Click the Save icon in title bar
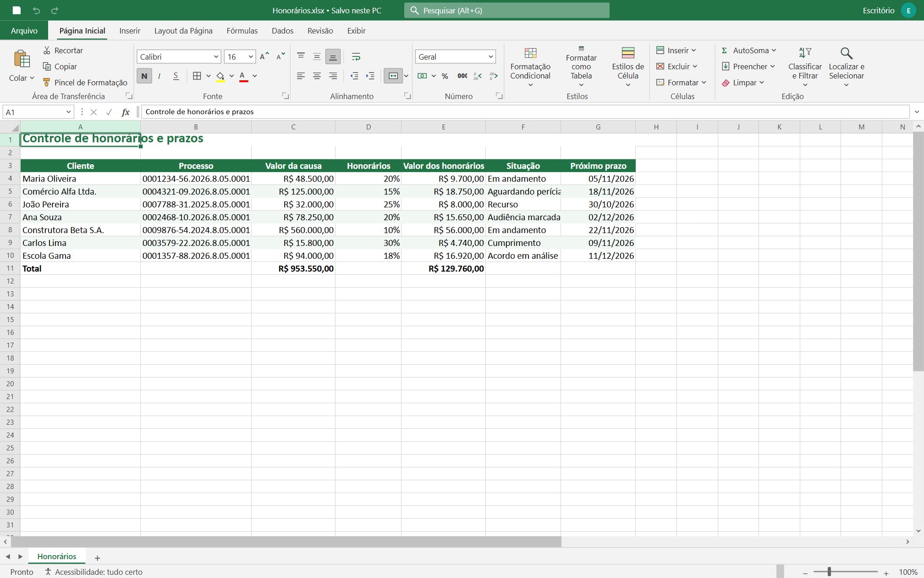The height and width of the screenshot is (578, 924). tap(16, 10)
